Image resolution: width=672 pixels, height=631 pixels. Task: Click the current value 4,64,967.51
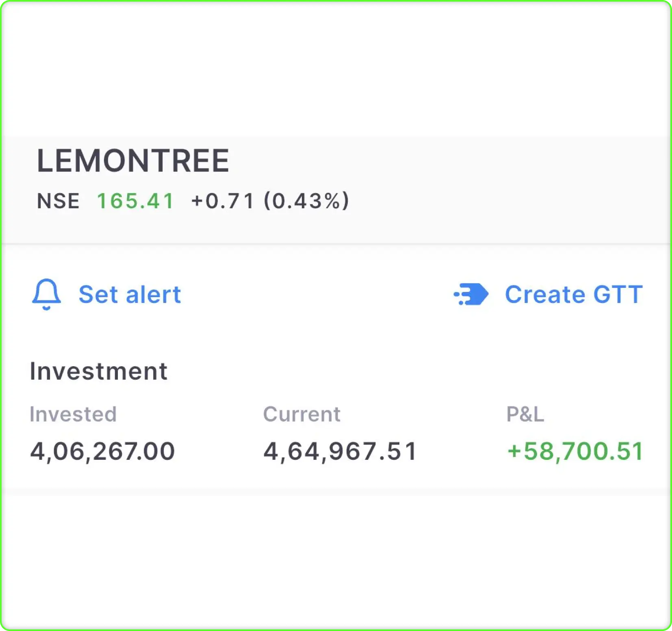point(340,451)
